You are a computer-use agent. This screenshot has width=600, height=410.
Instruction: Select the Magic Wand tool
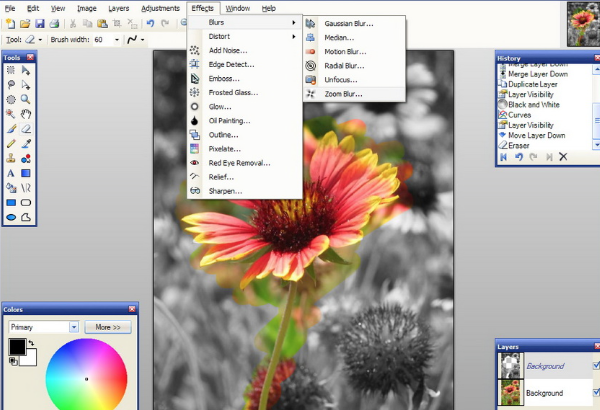click(11, 114)
